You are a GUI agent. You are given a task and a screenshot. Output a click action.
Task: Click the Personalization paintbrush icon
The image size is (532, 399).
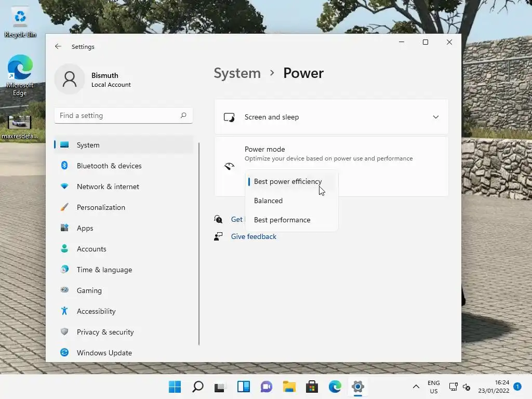pyautogui.click(x=64, y=207)
